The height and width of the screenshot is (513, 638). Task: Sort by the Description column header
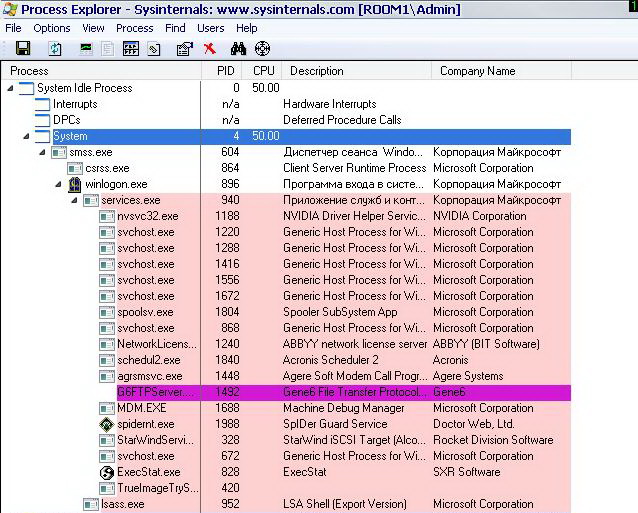356,71
